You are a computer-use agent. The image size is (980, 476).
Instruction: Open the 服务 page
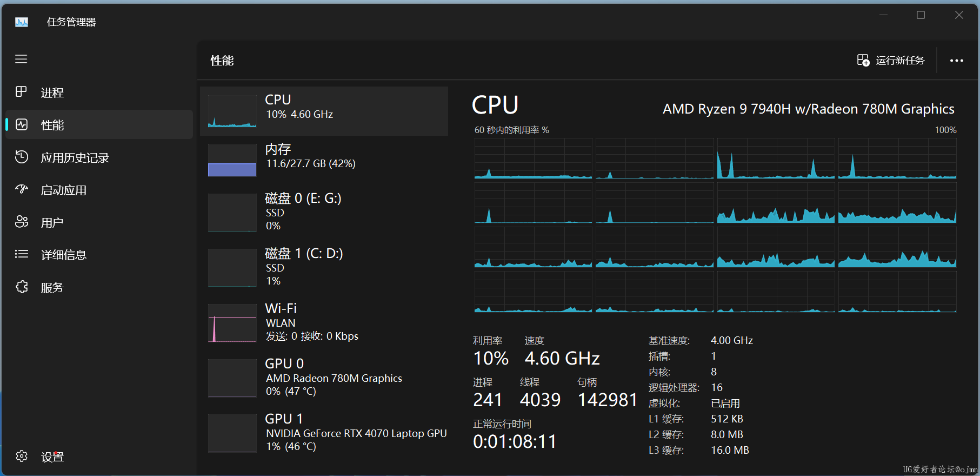(x=99, y=287)
